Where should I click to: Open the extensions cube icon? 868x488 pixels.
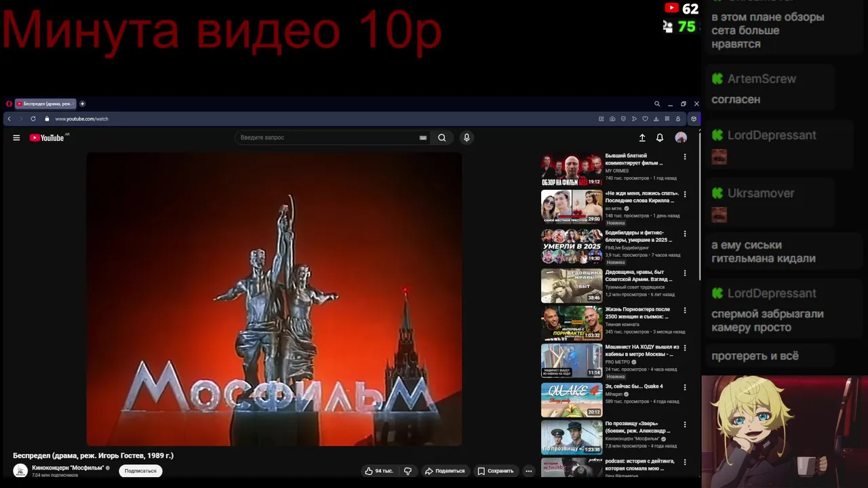tap(693, 119)
